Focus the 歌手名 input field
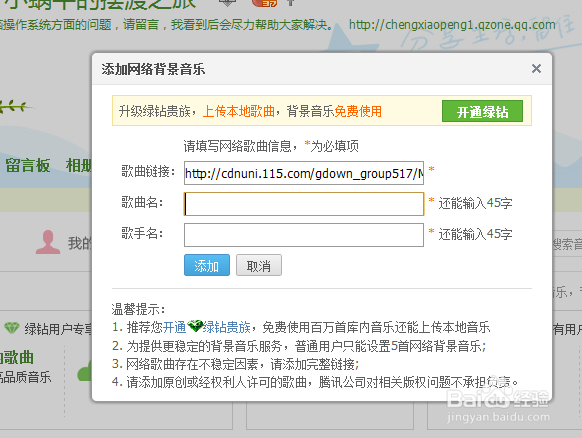The image size is (582, 438). point(304,235)
